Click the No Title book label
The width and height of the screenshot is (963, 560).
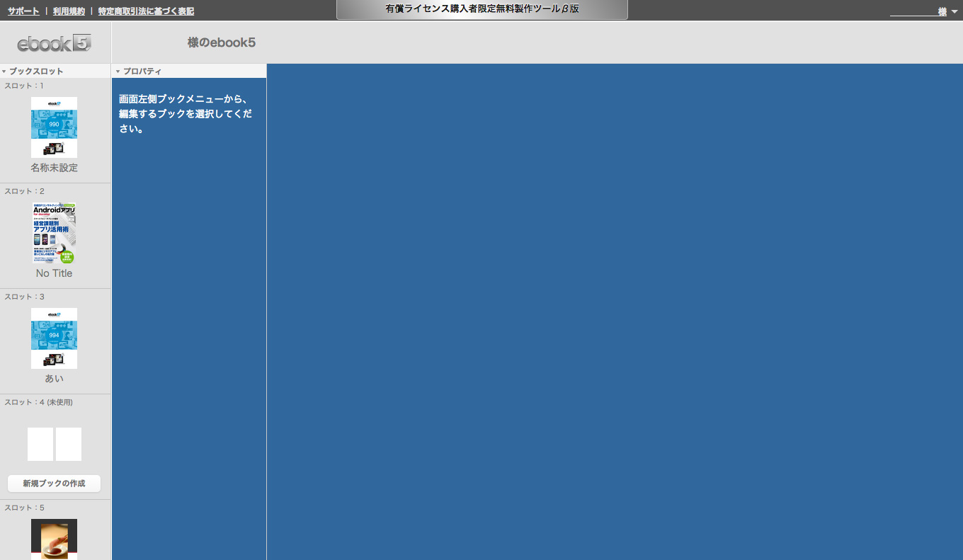tap(54, 273)
